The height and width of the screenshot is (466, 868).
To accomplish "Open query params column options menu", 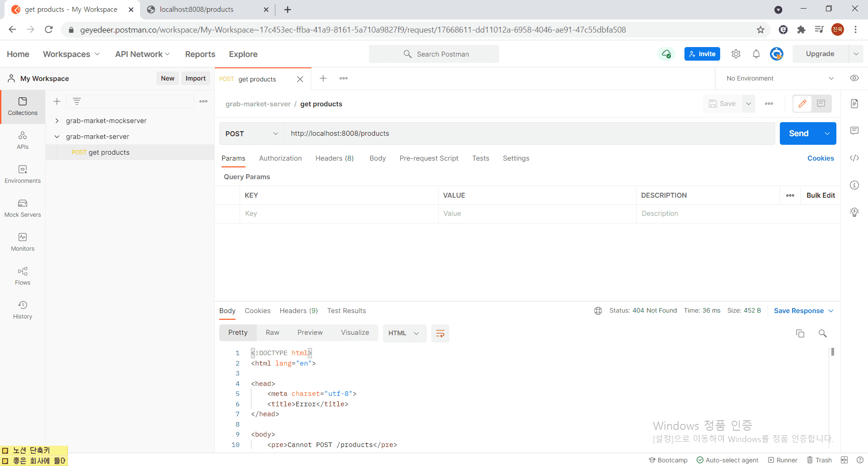I will pos(790,195).
